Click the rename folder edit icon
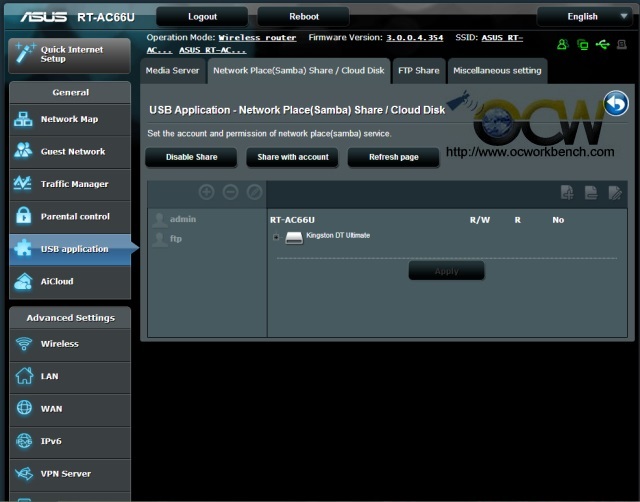 click(x=615, y=192)
